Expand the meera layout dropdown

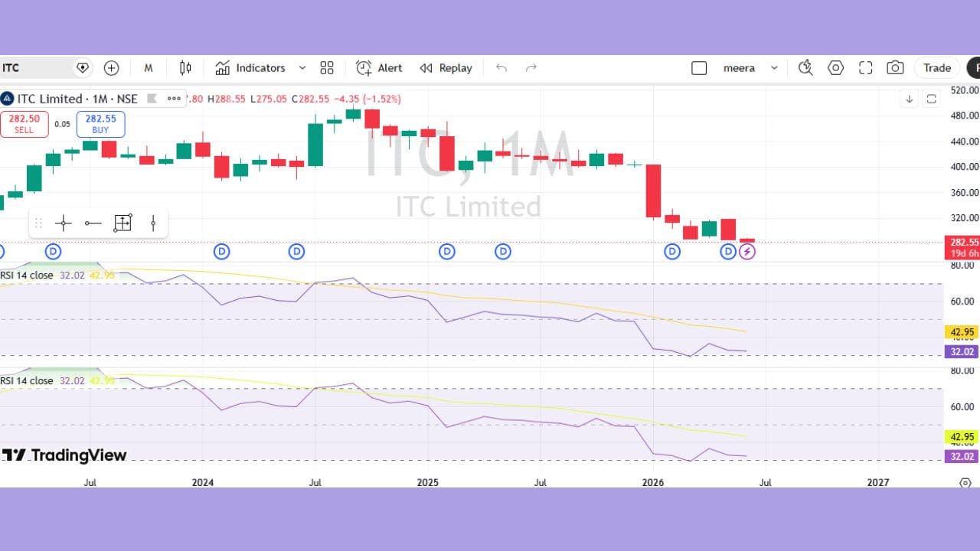coord(774,68)
